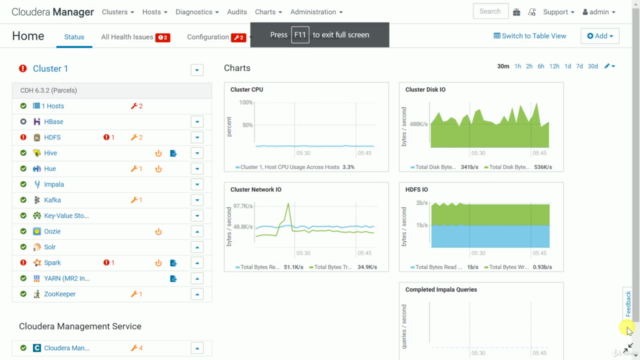640x360 pixels.
Task: Open running commands icon in top bar
Action: (x=531, y=12)
